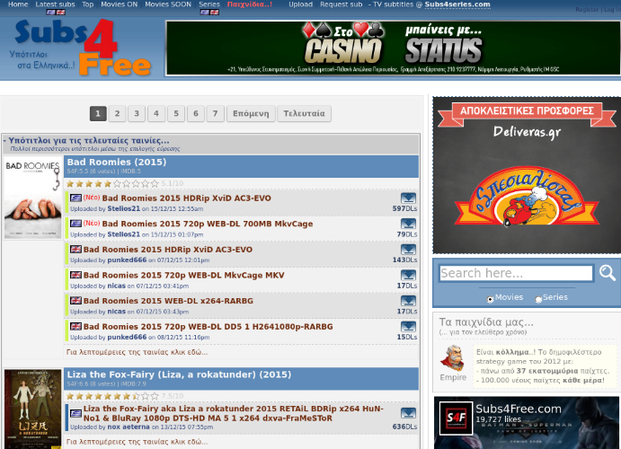Click the Empire game description text
The image size is (621, 449).
[544, 366]
